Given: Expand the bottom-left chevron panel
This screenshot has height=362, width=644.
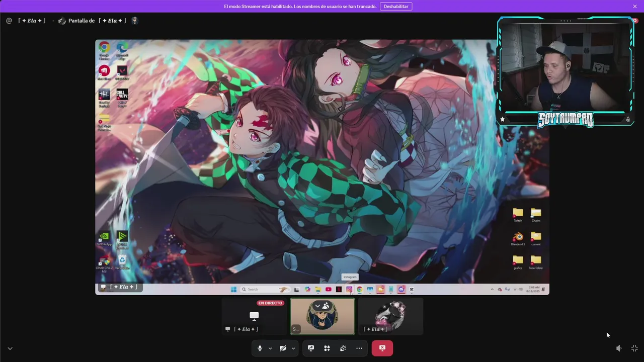Looking at the screenshot, I should pos(10,348).
